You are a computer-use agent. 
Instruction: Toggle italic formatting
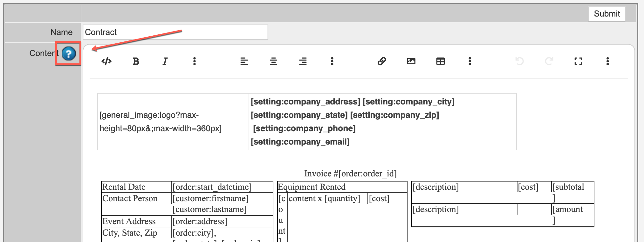[165, 61]
